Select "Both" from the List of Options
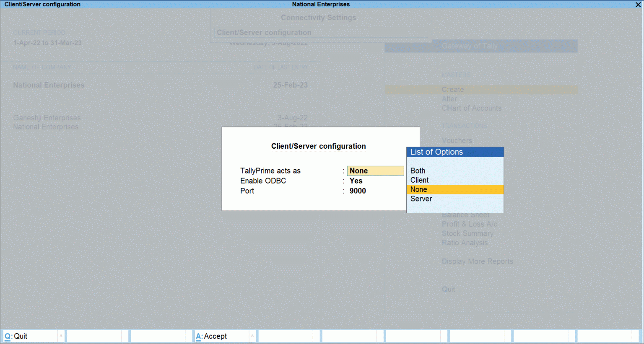 pos(418,171)
